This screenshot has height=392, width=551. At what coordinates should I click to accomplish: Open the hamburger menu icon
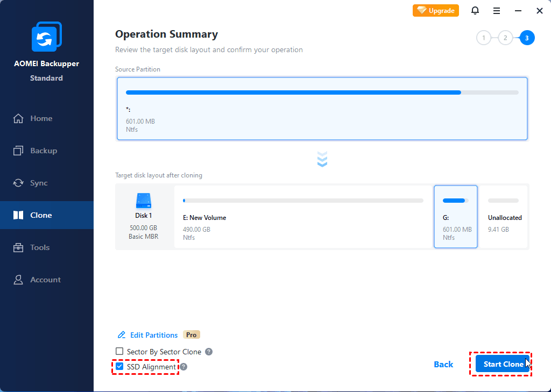[497, 11]
